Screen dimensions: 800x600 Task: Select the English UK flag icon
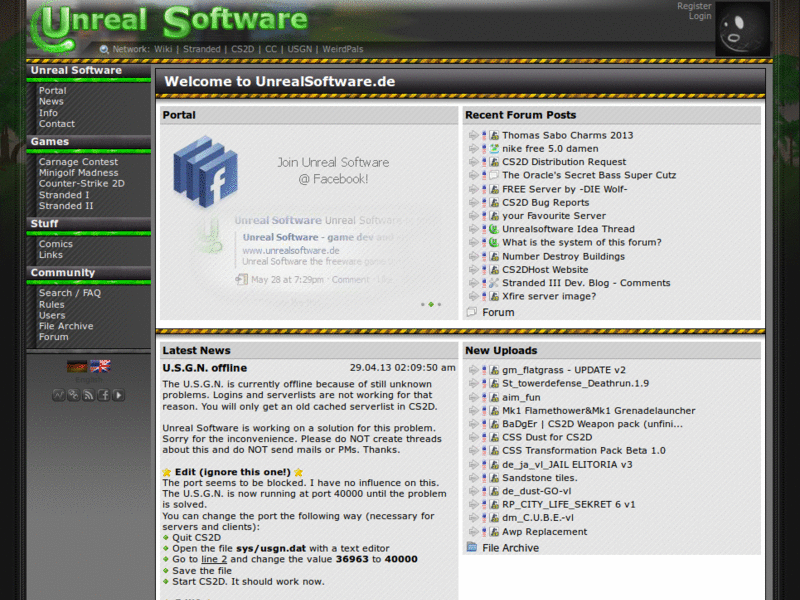pyautogui.click(x=100, y=366)
